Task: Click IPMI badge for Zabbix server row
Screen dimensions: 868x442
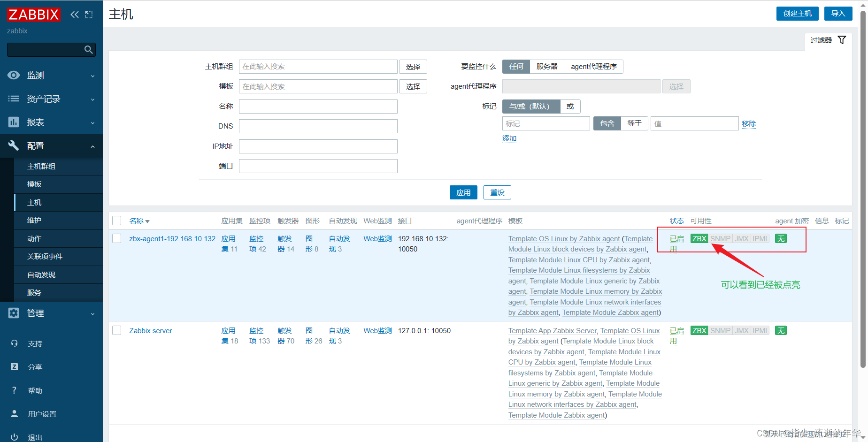Action: (760, 331)
